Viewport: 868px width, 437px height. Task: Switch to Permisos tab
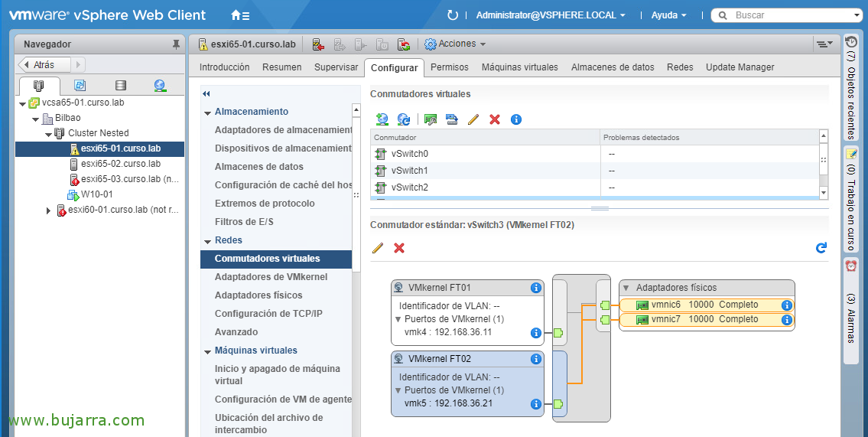pyautogui.click(x=450, y=67)
